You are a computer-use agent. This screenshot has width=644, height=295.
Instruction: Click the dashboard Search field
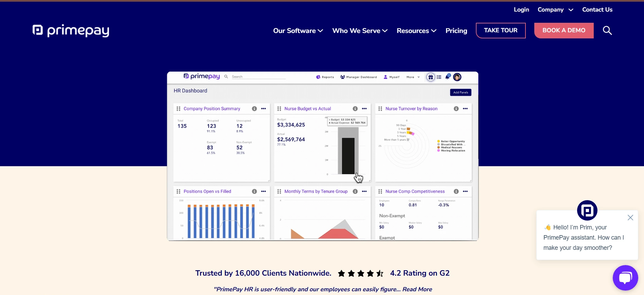(x=258, y=77)
